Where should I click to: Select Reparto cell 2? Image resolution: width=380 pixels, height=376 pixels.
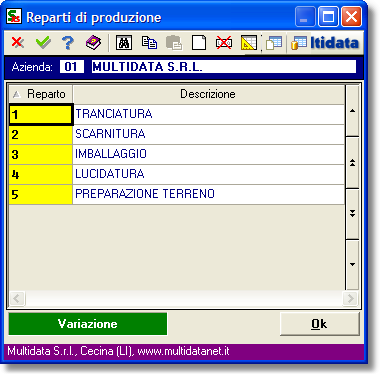point(41,135)
